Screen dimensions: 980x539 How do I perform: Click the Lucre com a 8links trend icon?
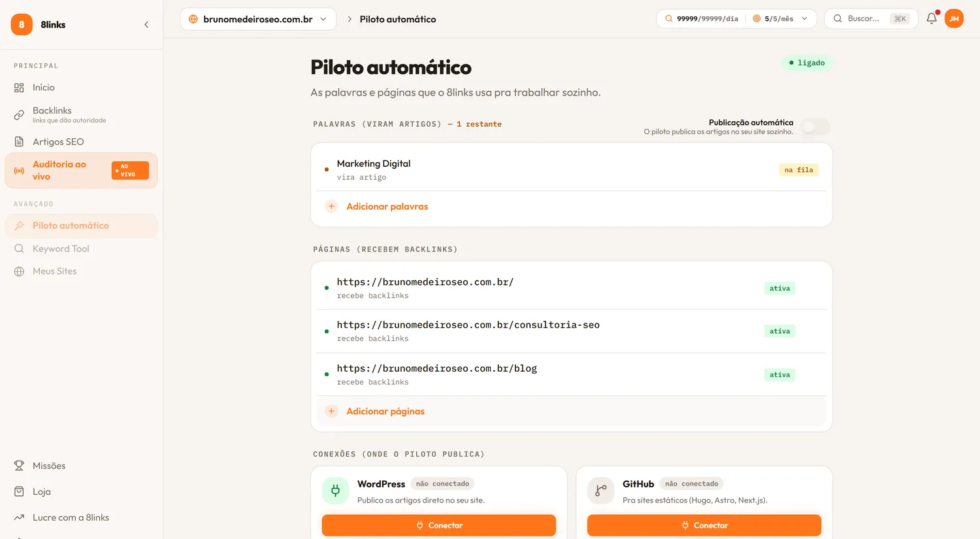[x=19, y=517]
